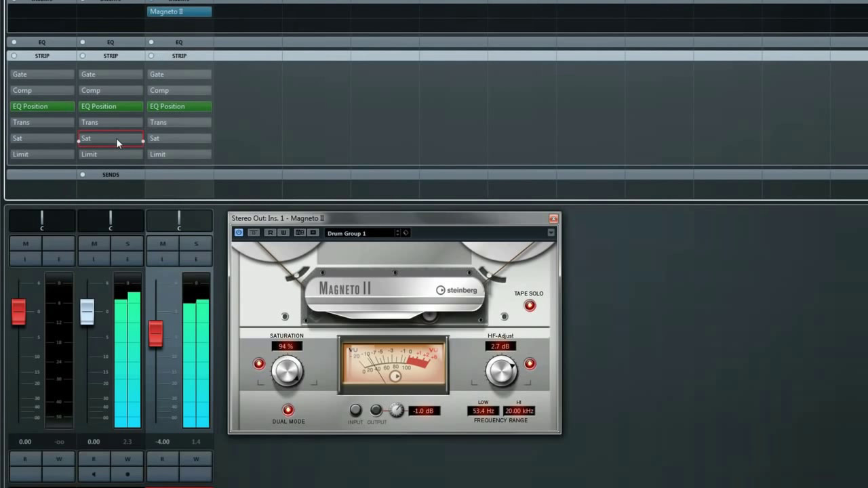Mute the first mixer channel

pyautogui.click(x=26, y=243)
